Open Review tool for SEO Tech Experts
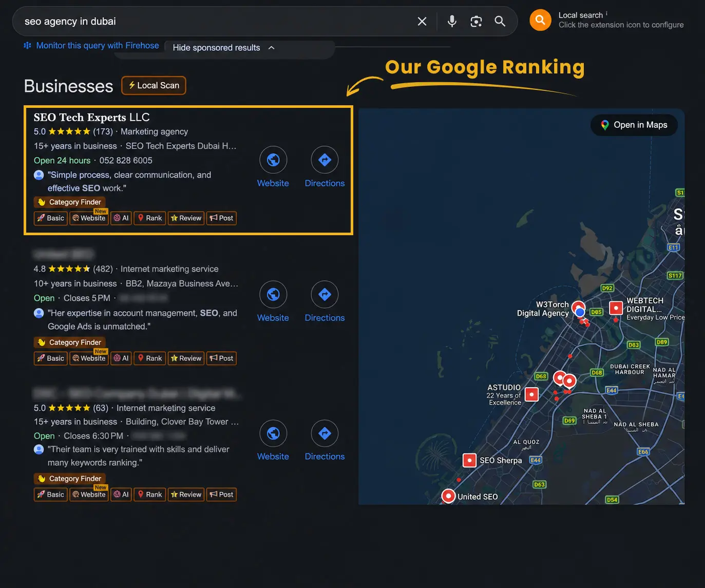The height and width of the screenshot is (588, 705). pos(186,218)
